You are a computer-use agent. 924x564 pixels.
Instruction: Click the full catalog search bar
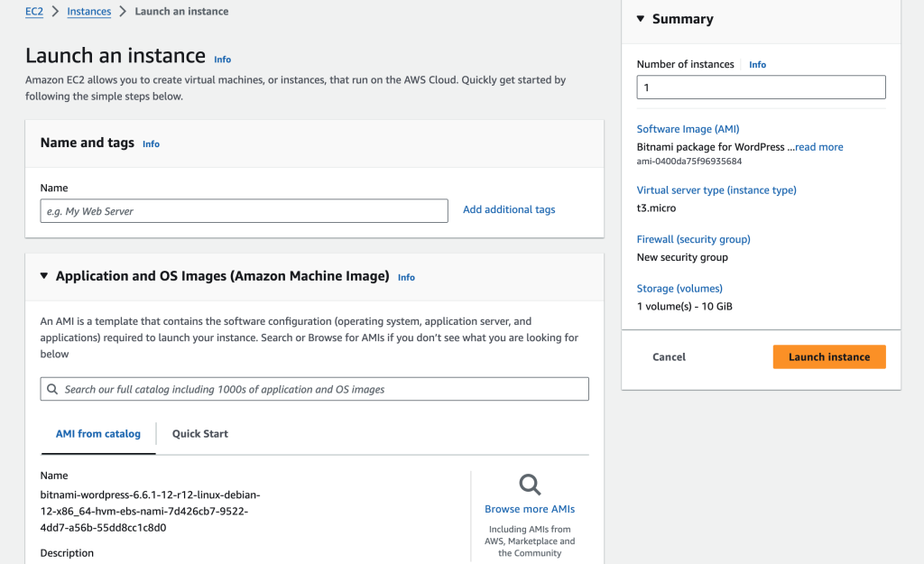click(313, 388)
